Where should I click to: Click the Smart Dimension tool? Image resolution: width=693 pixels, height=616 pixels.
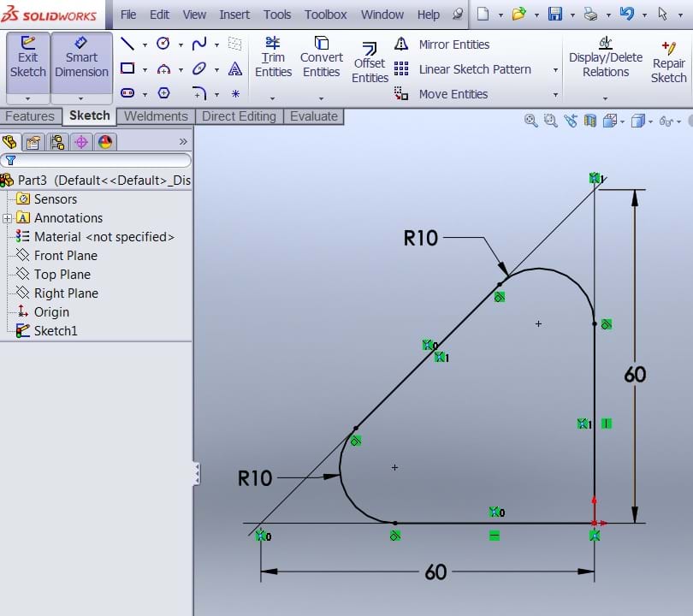81,56
